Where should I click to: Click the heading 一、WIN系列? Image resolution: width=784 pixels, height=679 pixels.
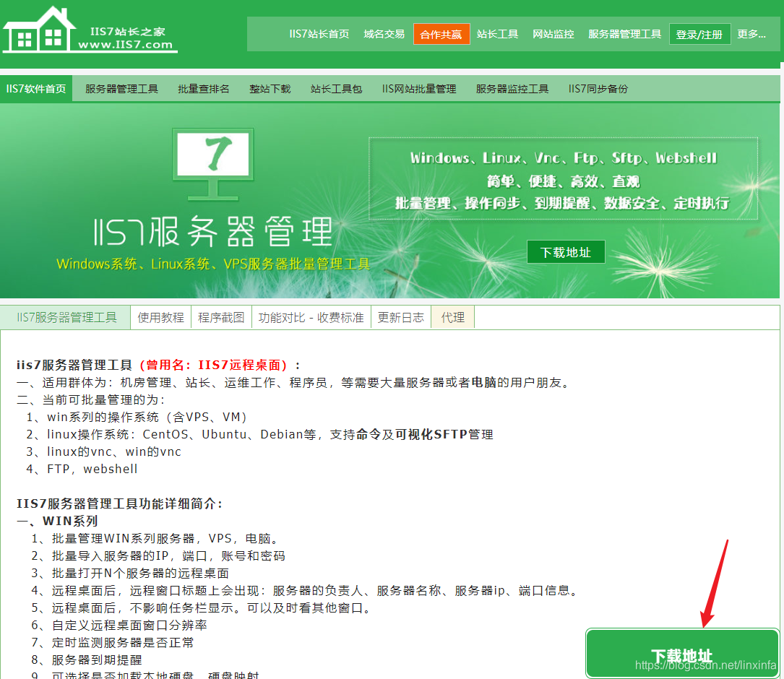tap(57, 521)
